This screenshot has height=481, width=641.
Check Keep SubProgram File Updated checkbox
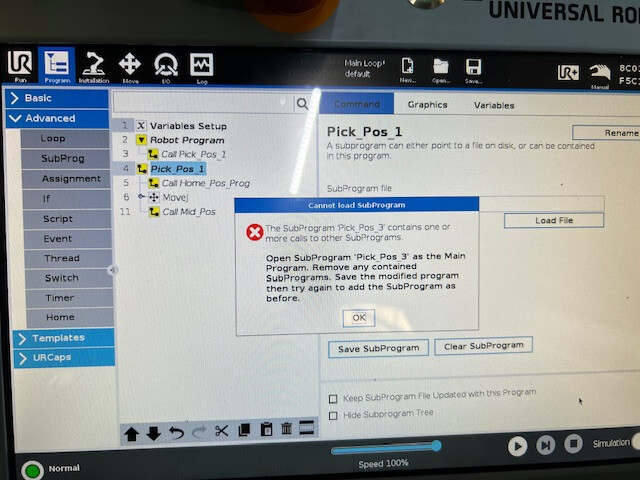pyautogui.click(x=333, y=399)
